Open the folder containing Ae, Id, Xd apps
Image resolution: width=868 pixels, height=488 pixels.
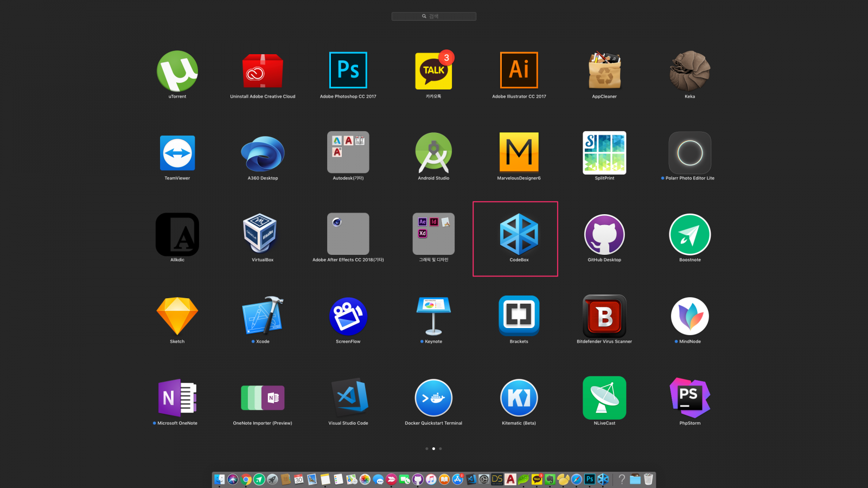pos(433,235)
